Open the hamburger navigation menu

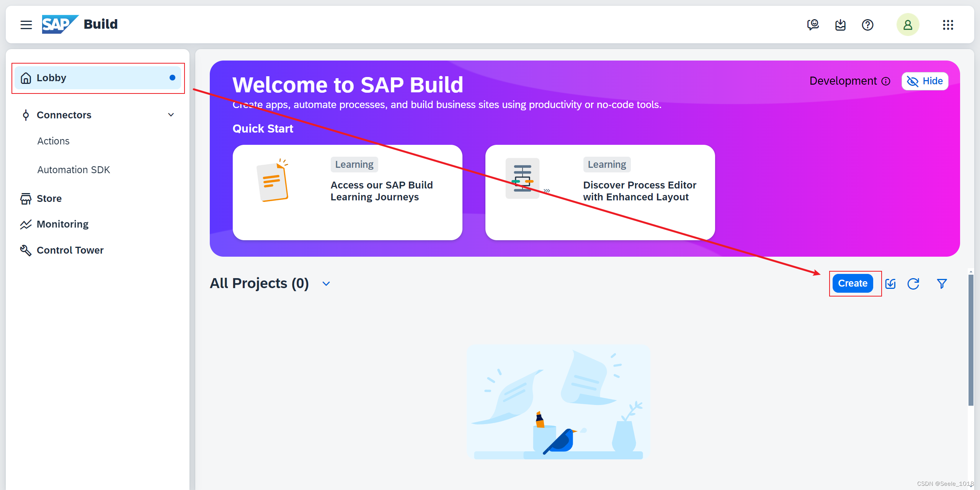pos(26,25)
